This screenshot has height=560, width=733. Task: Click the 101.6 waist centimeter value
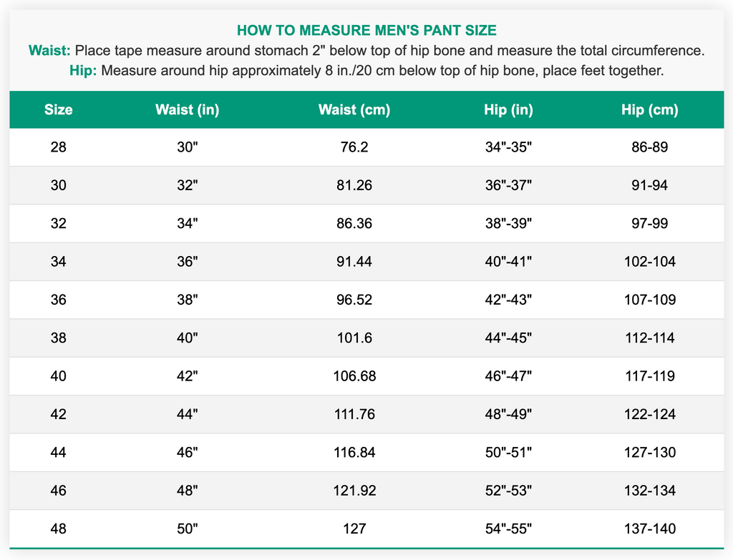tap(354, 338)
